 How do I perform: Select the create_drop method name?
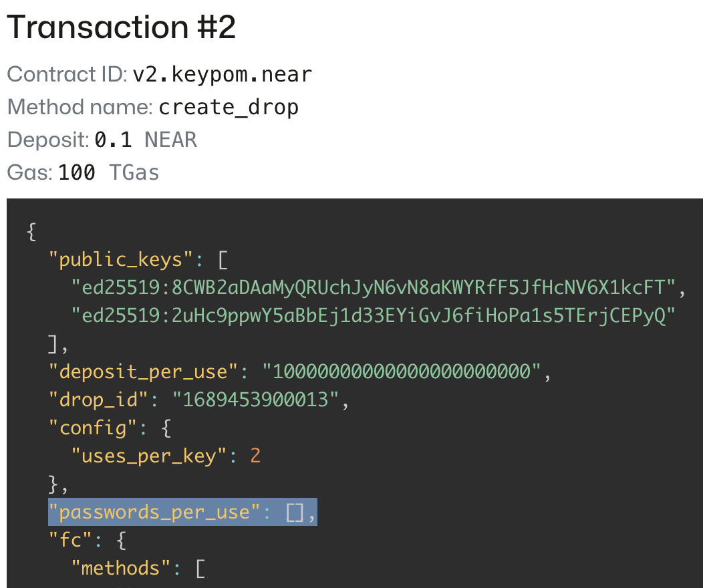point(229,107)
